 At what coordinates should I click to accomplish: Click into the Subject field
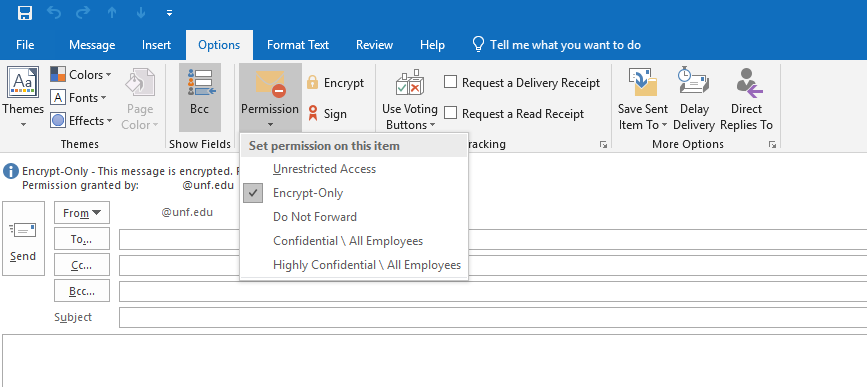(493, 317)
